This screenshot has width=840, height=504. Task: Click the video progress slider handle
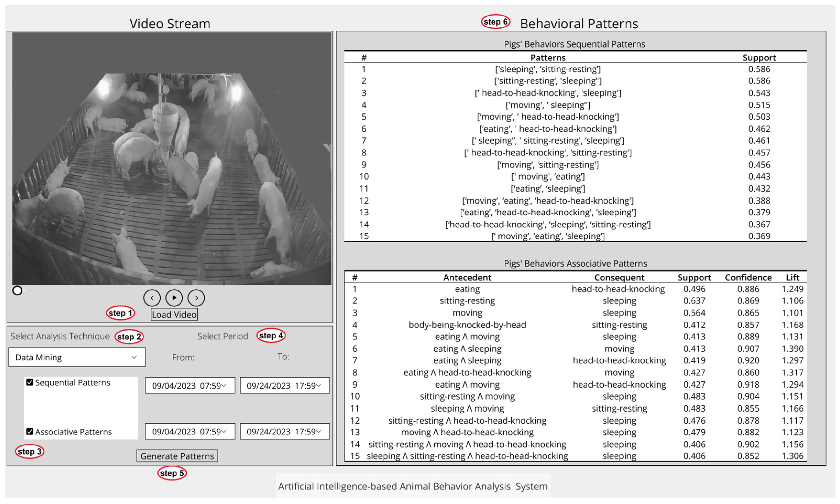17,290
